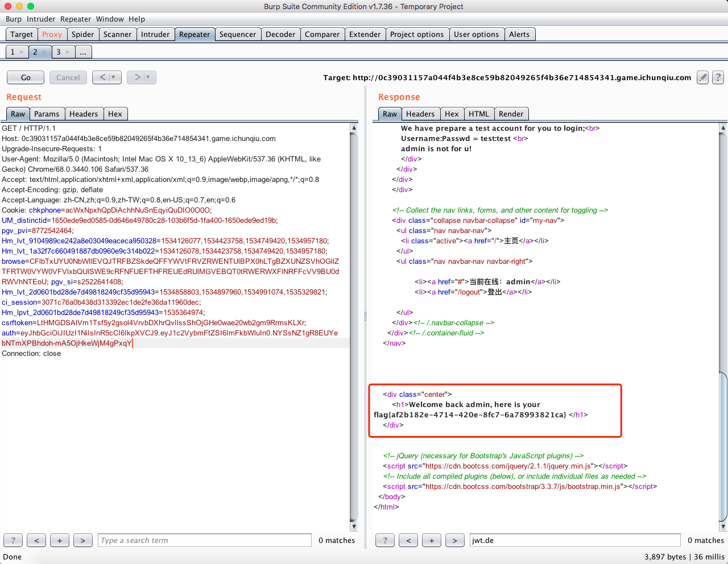Switch to the Proxy tab
Viewport: 728px width, 564px height.
52,34
